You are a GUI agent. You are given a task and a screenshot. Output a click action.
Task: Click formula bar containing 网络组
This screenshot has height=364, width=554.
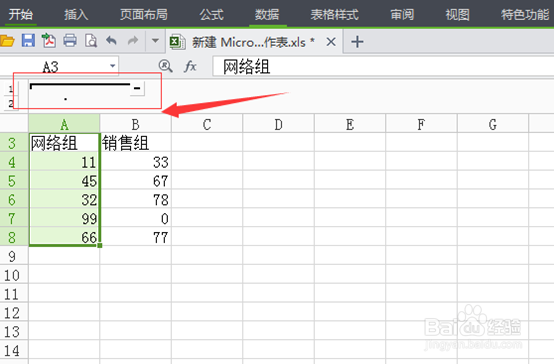click(x=383, y=66)
